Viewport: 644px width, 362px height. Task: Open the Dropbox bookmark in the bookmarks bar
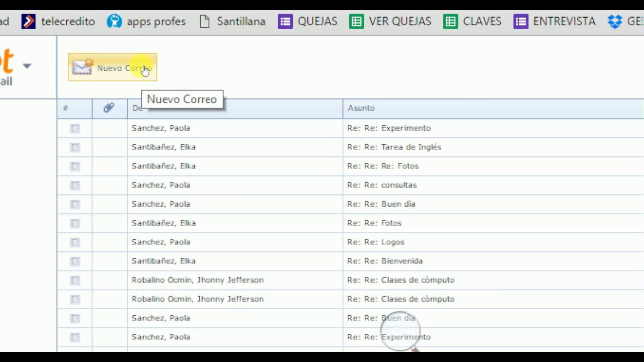(x=625, y=22)
